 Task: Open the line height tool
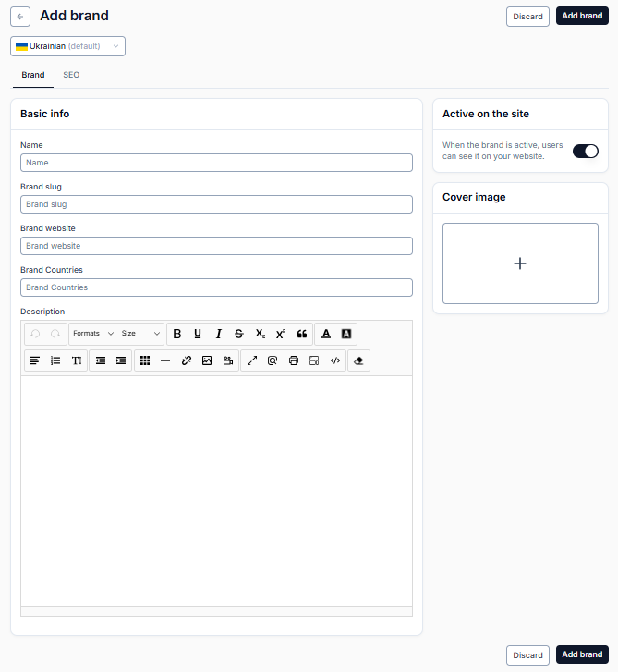[x=77, y=360]
